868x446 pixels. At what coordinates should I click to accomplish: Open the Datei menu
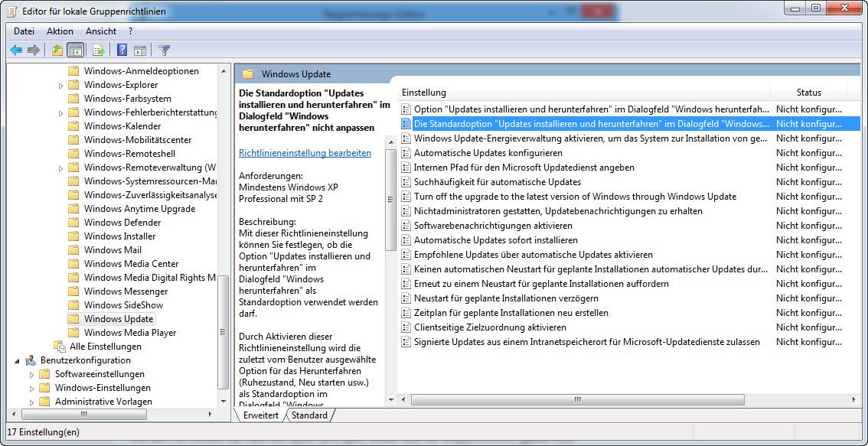[x=24, y=31]
